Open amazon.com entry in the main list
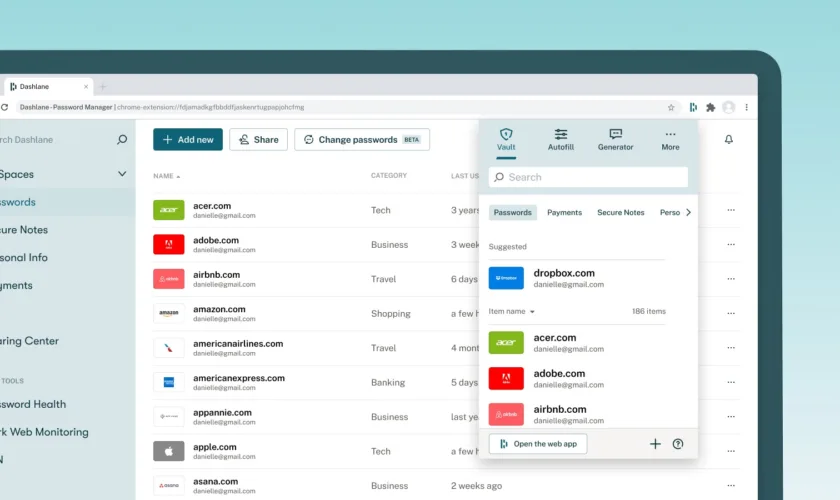This screenshot has height=500, width=840. pyautogui.click(x=219, y=309)
